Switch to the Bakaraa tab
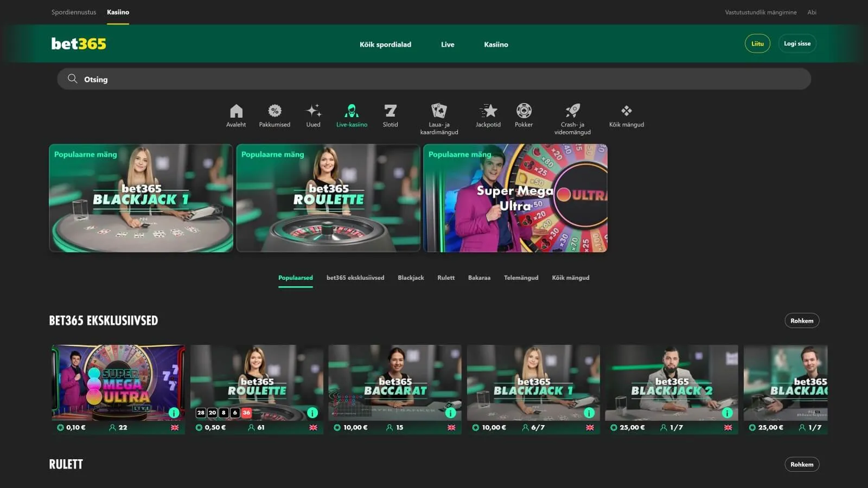 pos(479,278)
